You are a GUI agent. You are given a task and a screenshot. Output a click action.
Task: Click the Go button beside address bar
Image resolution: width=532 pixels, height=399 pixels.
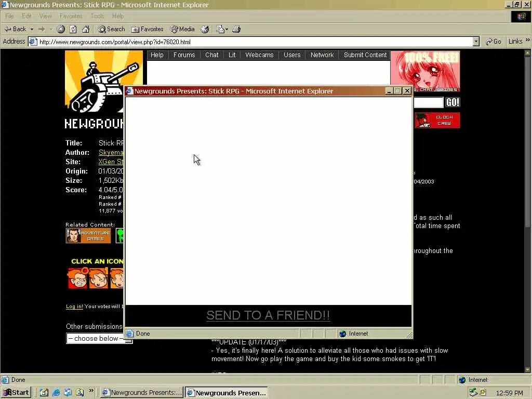point(494,42)
